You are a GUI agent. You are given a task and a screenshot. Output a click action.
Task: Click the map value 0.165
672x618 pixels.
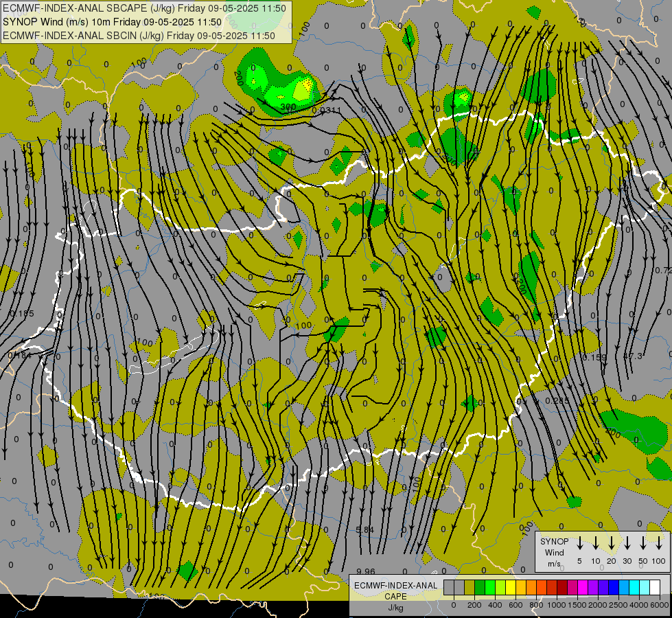click(21, 314)
